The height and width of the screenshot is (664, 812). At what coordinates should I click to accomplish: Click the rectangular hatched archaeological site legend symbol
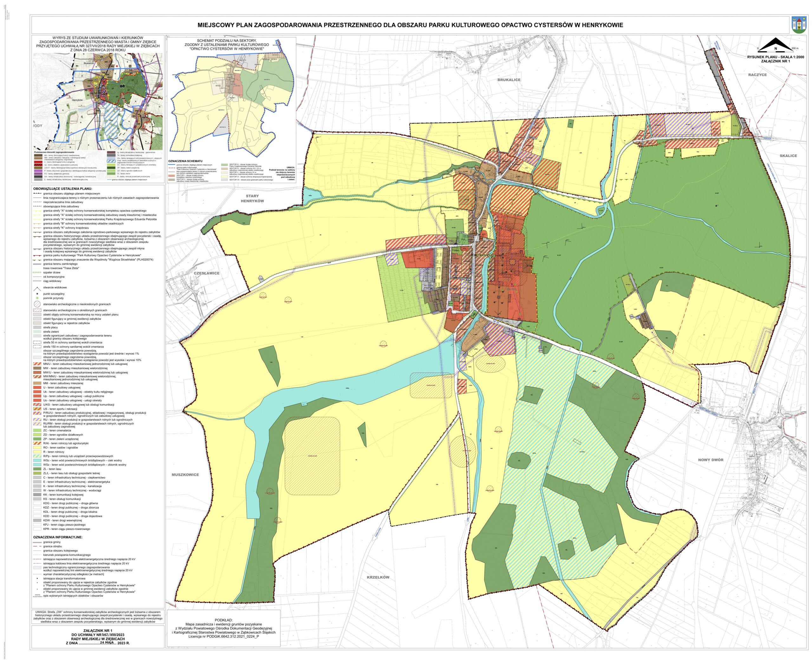pyautogui.click(x=37, y=310)
